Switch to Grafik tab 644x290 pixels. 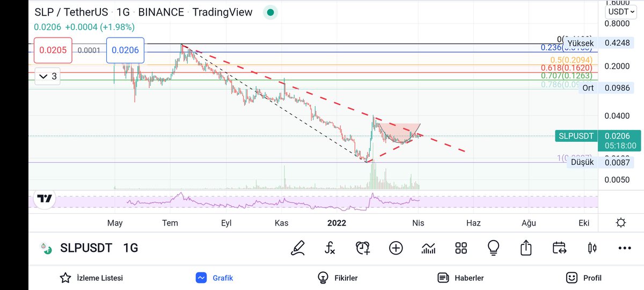pyautogui.click(x=214, y=278)
